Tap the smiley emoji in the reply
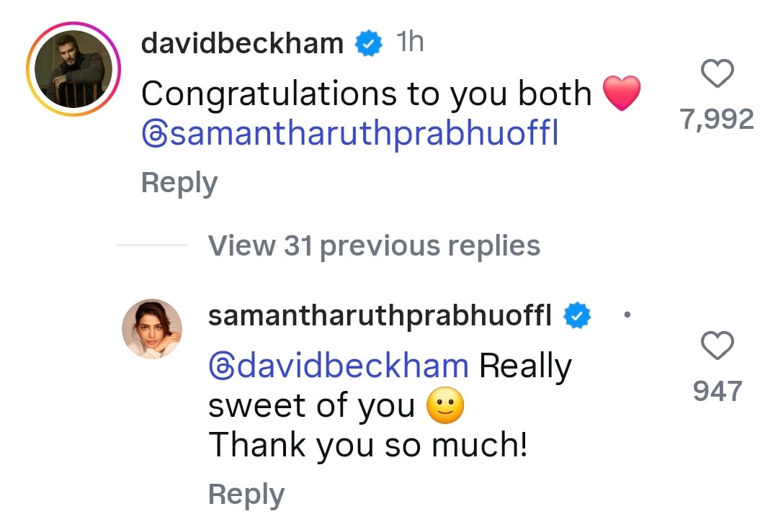This screenshot has width=773, height=532. [445, 407]
